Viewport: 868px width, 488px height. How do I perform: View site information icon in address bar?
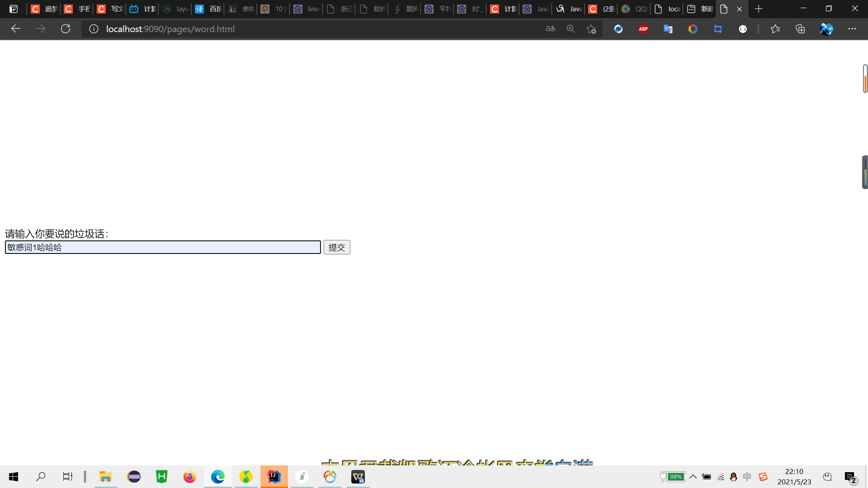[x=94, y=29]
